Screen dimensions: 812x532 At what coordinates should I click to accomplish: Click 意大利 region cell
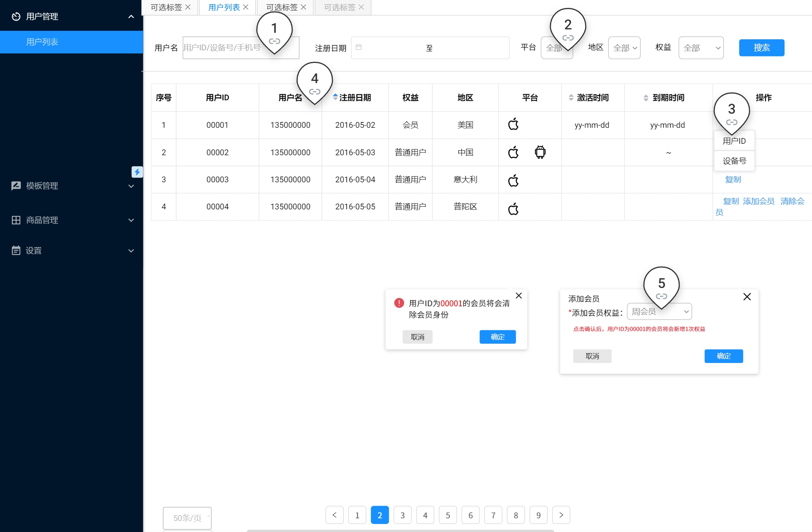coord(465,179)
